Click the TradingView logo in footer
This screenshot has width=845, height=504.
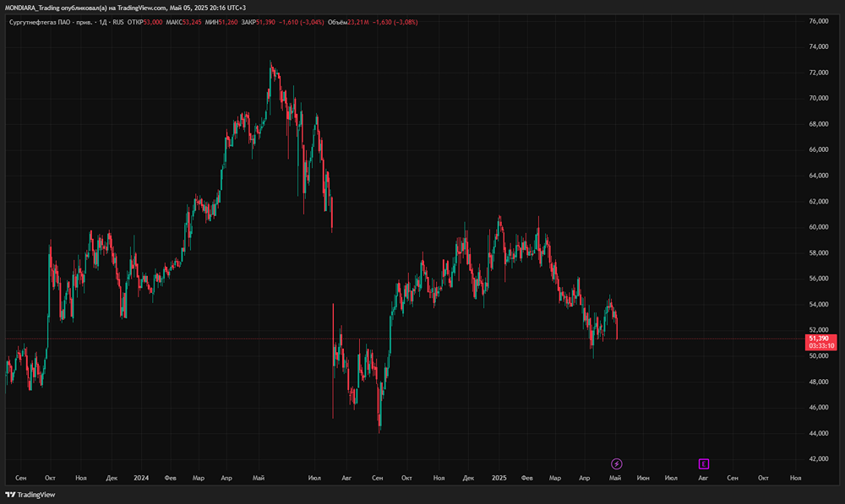pyautogui.click(x=30, y=495)
